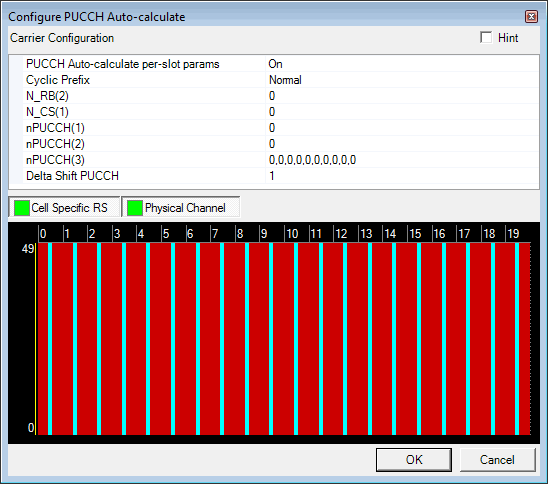This screenshot has width=548, height=484.
Task: Select slot 0 marker in the grid header
Action: pos(43,234)
